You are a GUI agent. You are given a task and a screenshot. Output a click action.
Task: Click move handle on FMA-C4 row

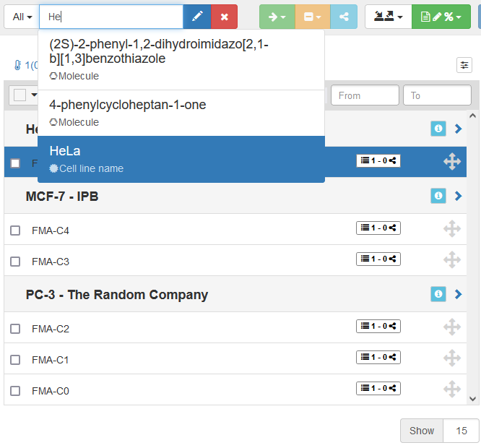(451, 229)
